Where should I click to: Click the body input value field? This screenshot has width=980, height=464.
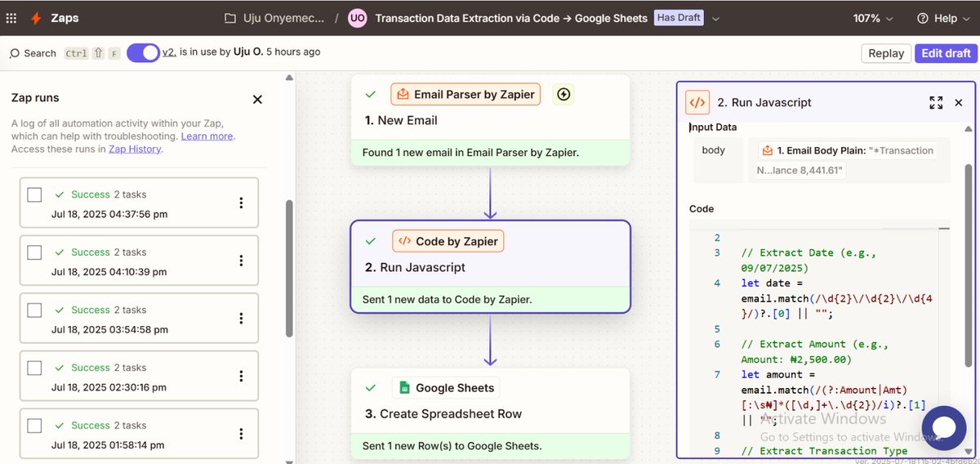[848, 160]
